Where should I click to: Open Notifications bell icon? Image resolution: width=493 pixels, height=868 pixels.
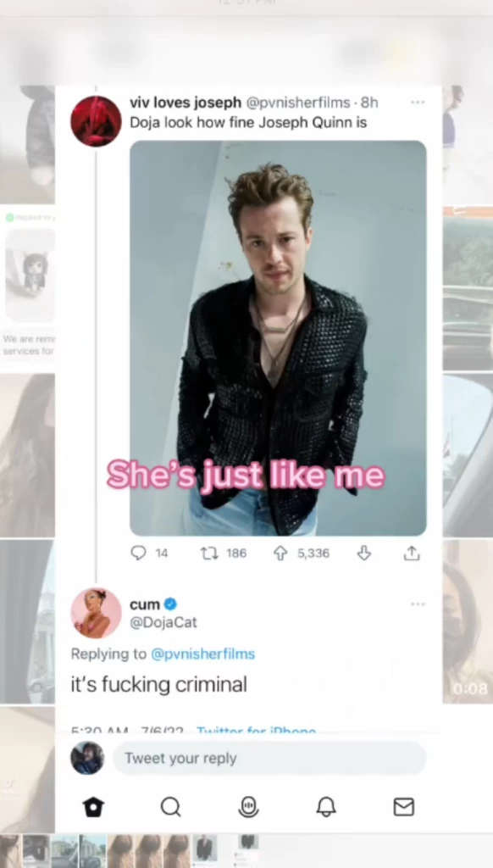[x=326, y=807]
